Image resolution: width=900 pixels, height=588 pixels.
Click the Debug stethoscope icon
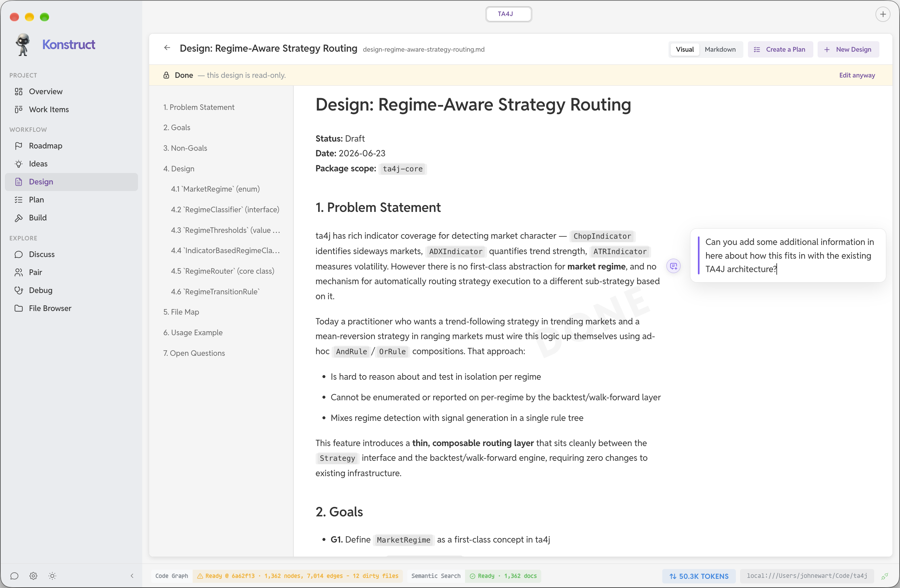[19, 290]
